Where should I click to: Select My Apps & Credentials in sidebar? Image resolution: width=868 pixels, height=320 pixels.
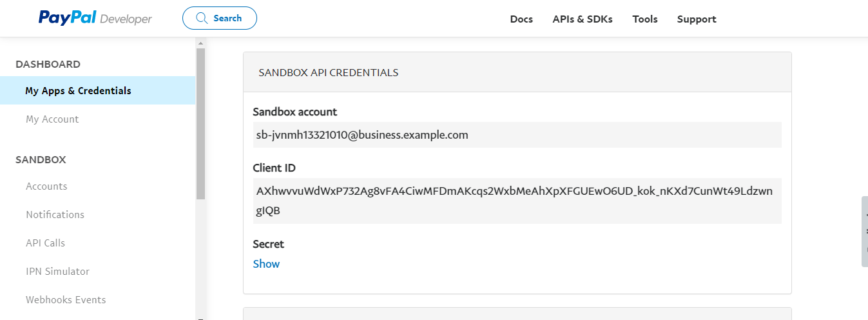(x=78, y=91)
